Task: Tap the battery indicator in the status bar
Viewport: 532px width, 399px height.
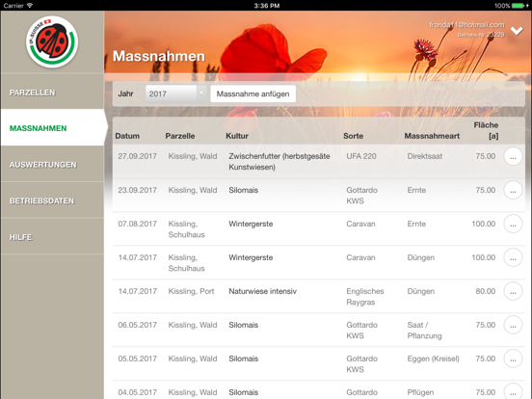Action: (x=519, y=6)
